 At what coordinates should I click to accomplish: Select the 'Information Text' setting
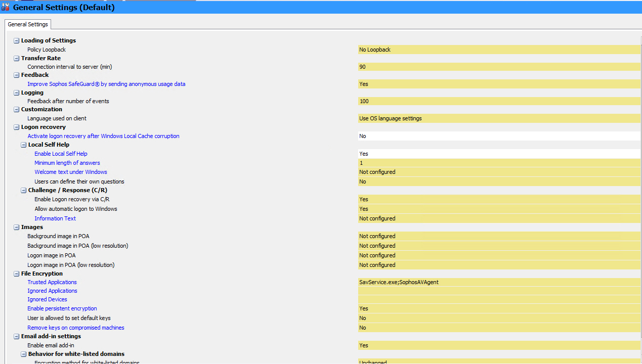coord(55,218)
